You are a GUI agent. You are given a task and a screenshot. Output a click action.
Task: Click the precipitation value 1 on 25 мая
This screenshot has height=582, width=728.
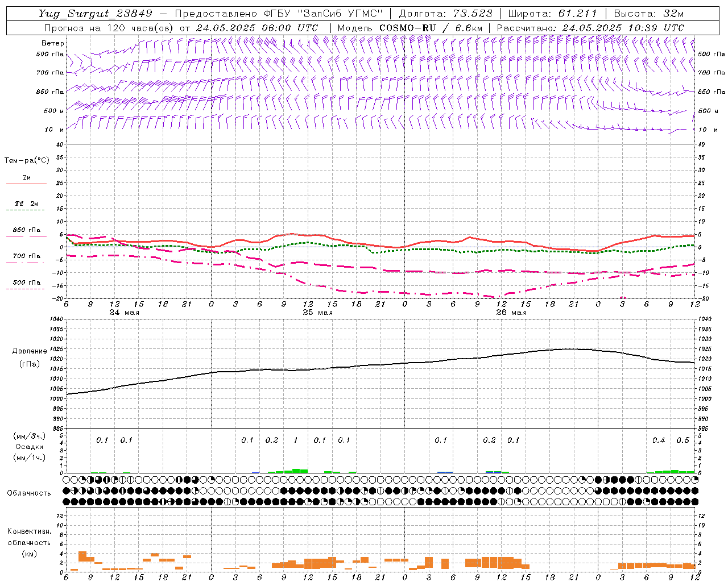pos(295,440)
